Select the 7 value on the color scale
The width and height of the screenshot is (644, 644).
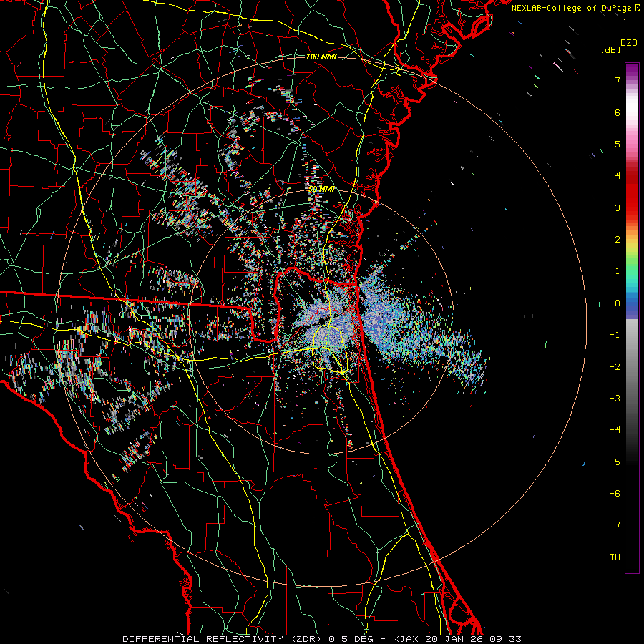618,80
